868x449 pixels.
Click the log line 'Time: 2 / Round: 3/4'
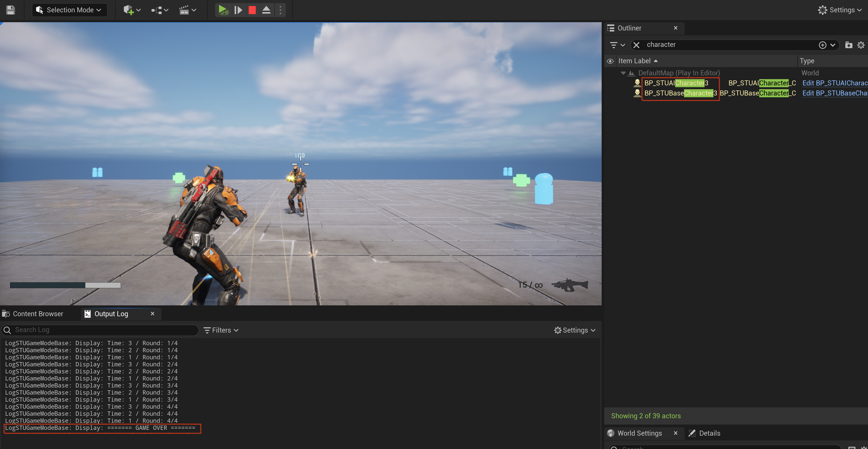91,393
